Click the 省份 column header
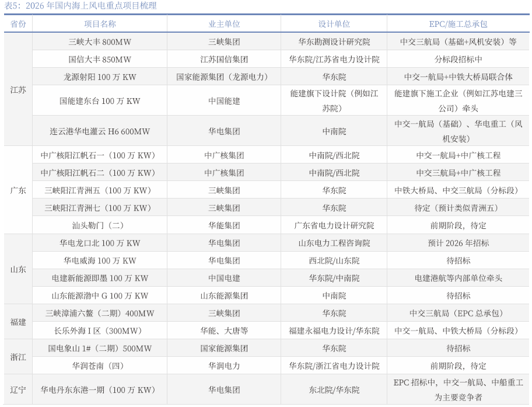This screenshot has height=407, width=532. [18, 24]
